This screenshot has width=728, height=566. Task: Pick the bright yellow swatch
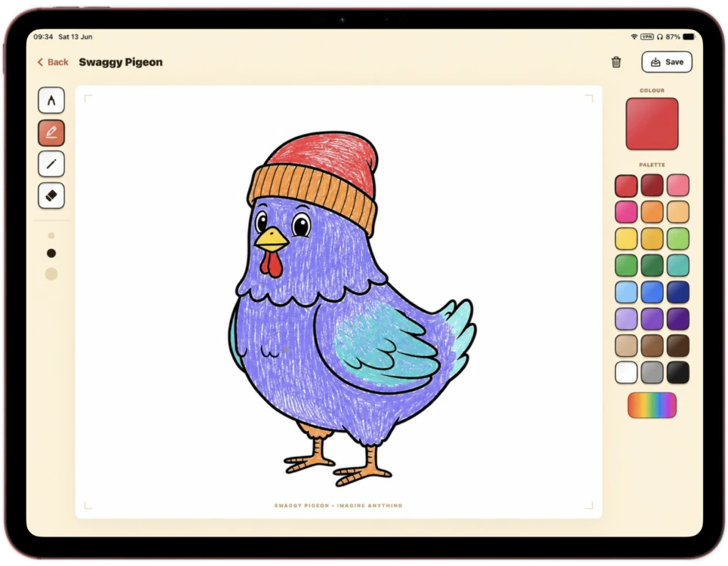pyautogui.click(x=626, y=238)
